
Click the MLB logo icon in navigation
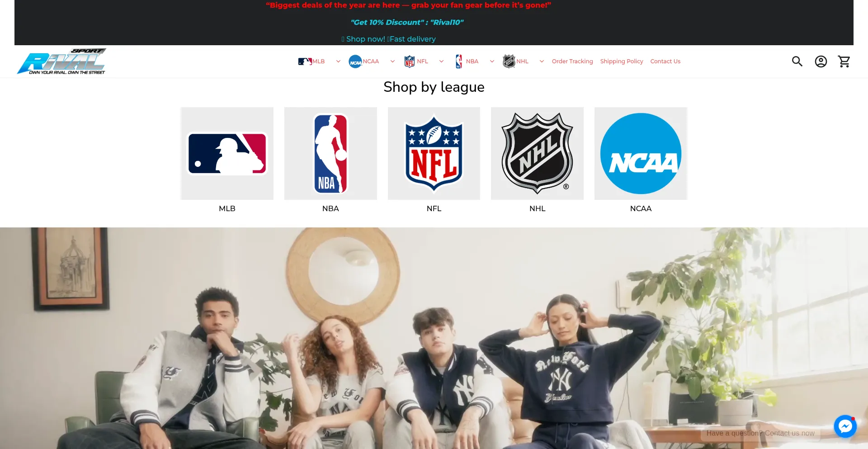click(x=304, y=61)
